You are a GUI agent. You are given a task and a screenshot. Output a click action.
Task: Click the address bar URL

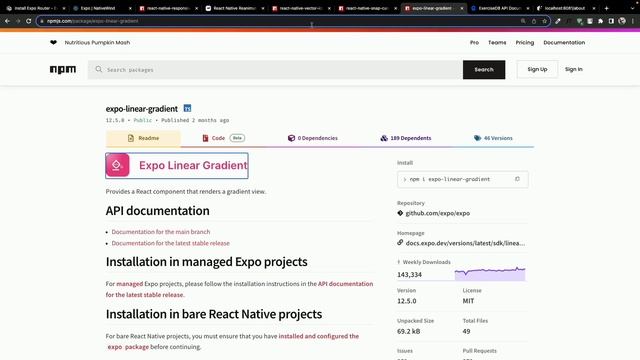(x=93, y=21)
